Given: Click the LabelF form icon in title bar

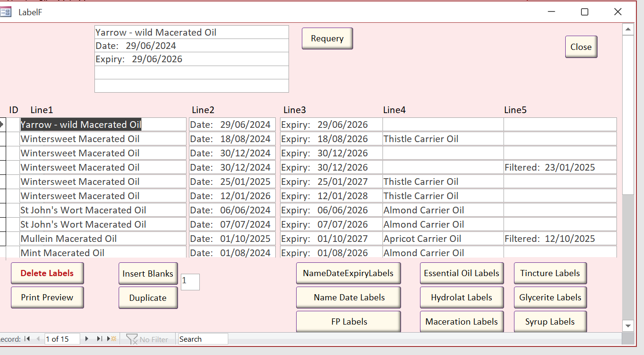Looking at the screenshot, I should point(6,12).
